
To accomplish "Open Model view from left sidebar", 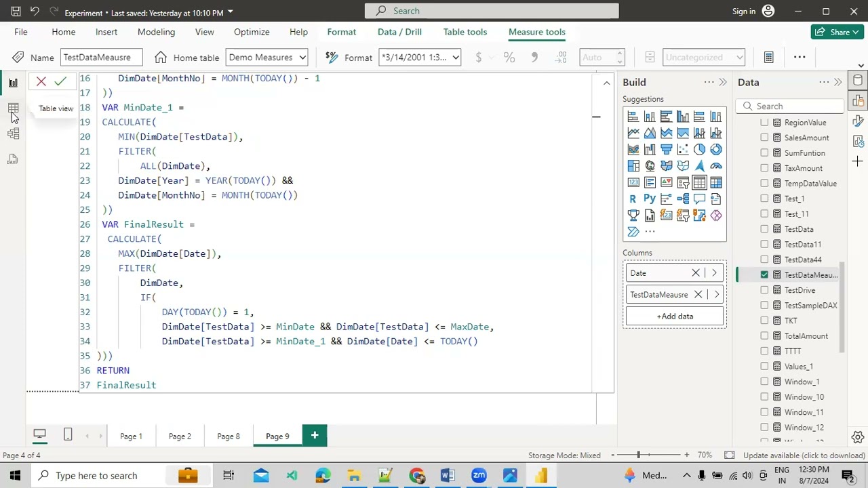I will [13, 134].
